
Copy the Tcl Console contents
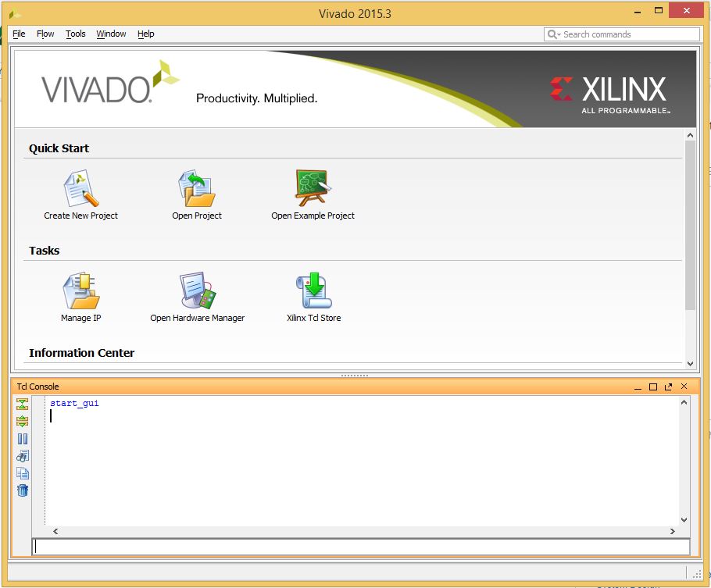coord(22,473)
